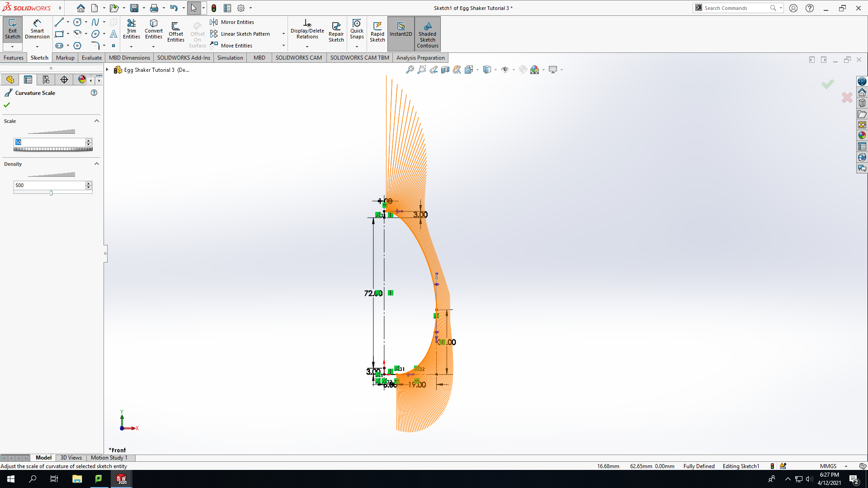Collapse the Scale section
The height and width of the screenshot is (488, 868).
coord(96,121)
